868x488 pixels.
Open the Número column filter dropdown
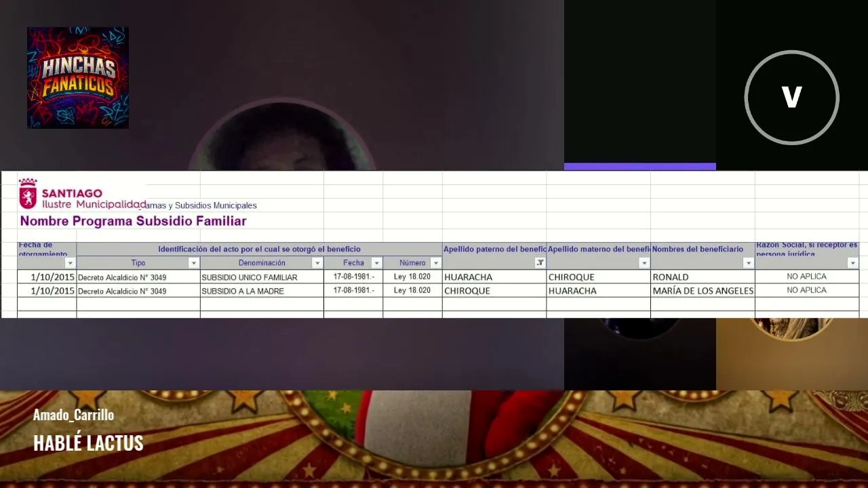pos(436,263)
